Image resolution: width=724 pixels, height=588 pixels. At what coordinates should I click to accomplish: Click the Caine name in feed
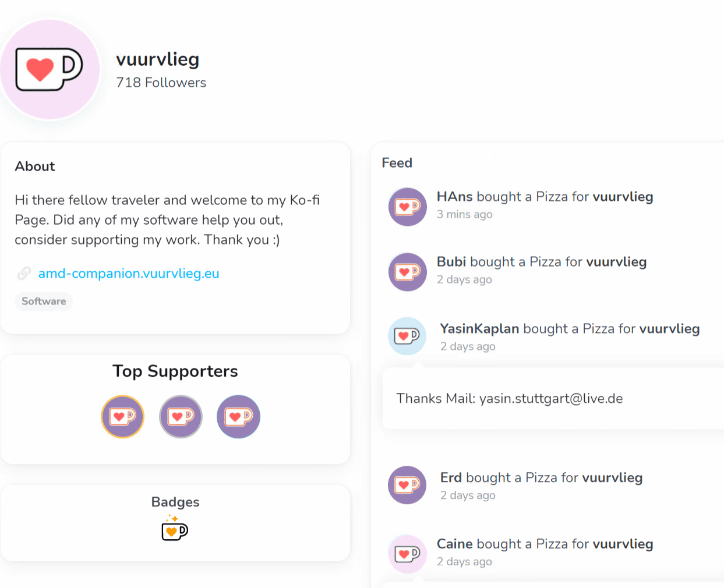tap(454, 544)
